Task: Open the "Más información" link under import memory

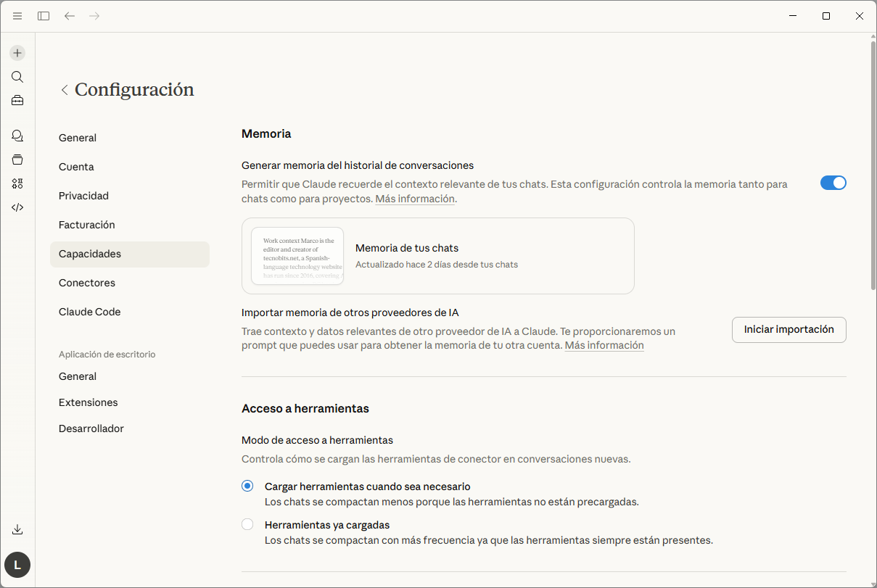Action: 604,346
